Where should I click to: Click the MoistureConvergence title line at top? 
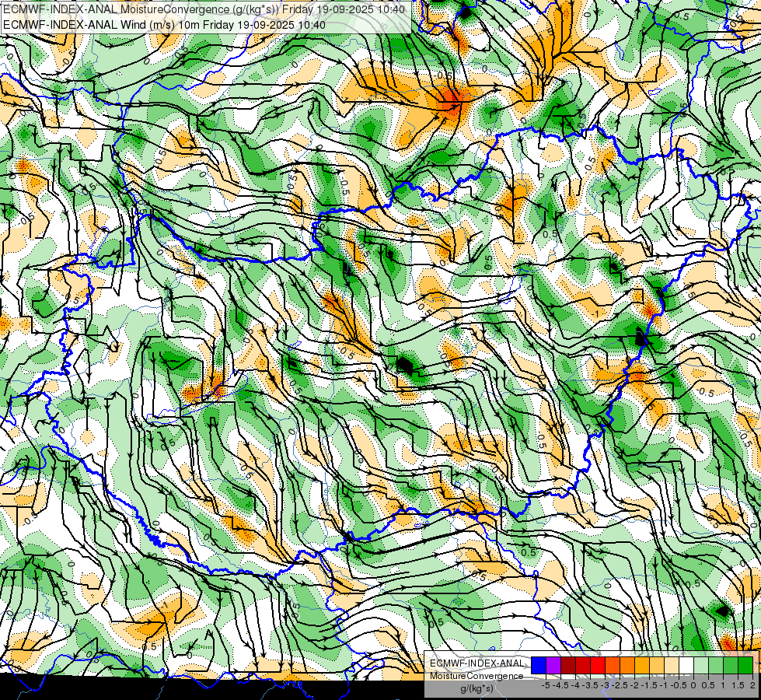(204, 9)
